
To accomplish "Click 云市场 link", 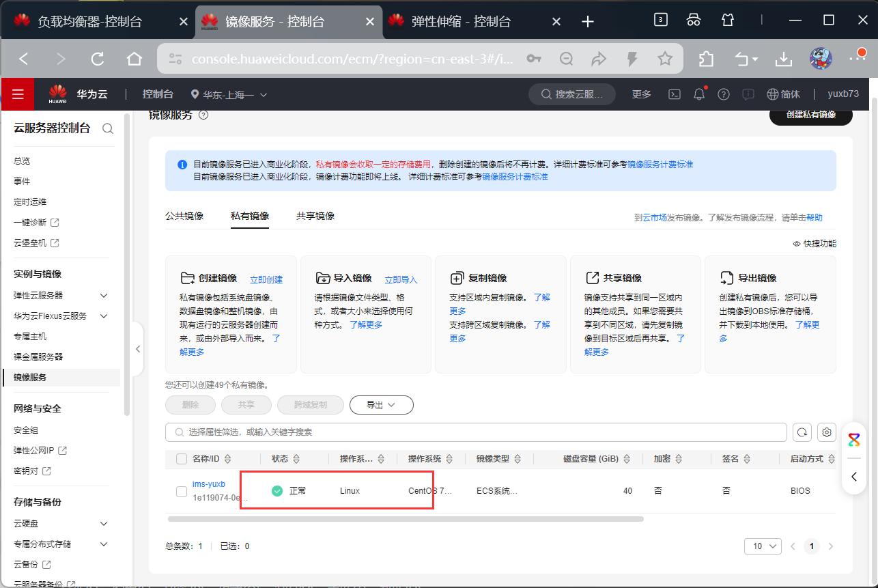I will 654,218.
